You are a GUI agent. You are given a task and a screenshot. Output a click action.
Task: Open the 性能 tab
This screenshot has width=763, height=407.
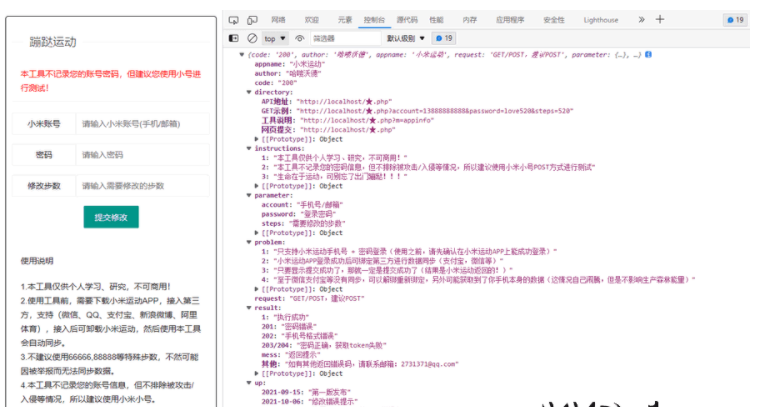click(436, 20)
